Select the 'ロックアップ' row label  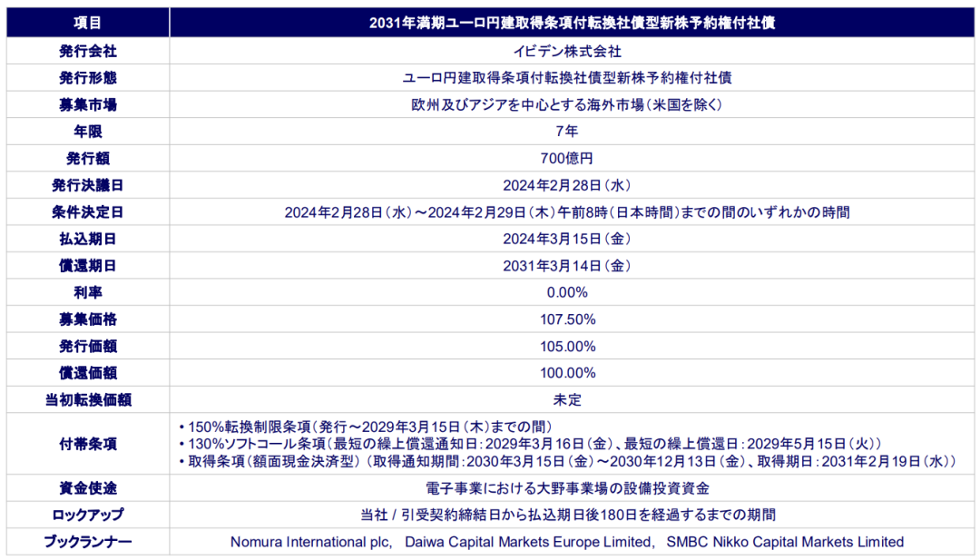(87, 515)
